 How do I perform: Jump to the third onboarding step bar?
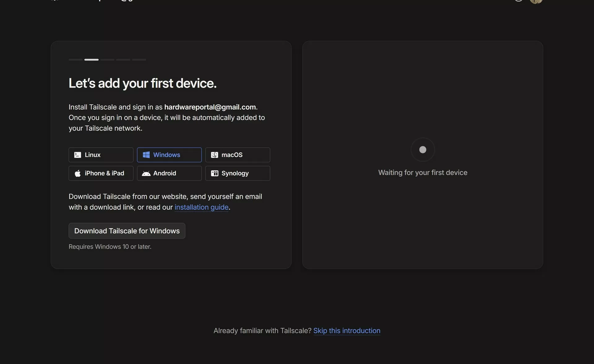[107, 59]
